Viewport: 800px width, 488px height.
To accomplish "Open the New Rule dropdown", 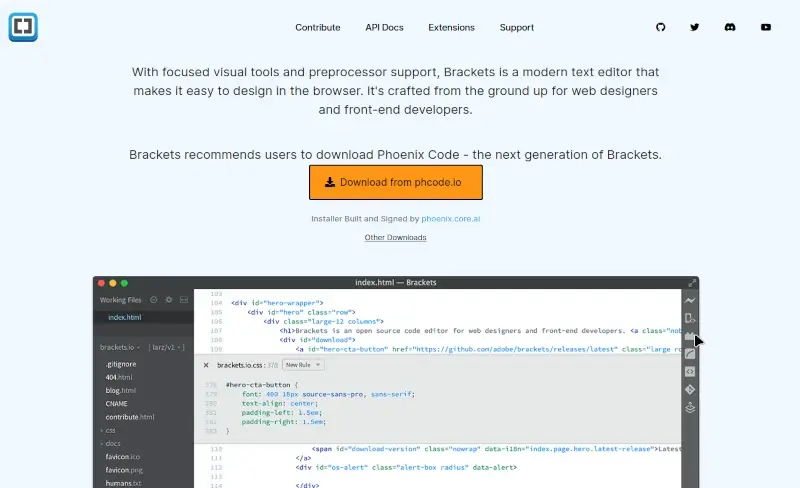I will click(x=303, y=365).
